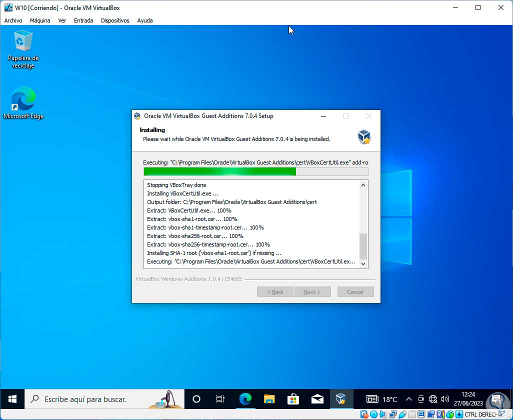Open the Ver menu
The width and height of the screenshot is (513, 420).
(x=62, y=20)
